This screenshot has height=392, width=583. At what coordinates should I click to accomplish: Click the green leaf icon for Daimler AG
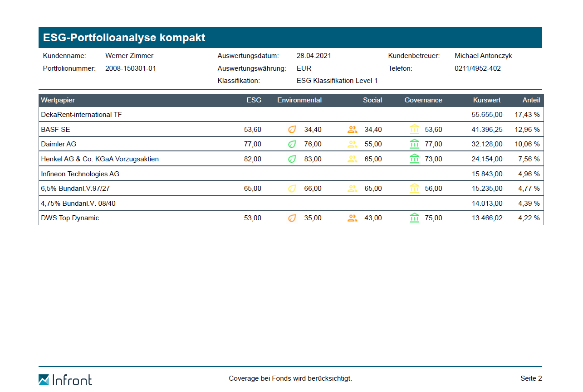[x=292, y=144]
